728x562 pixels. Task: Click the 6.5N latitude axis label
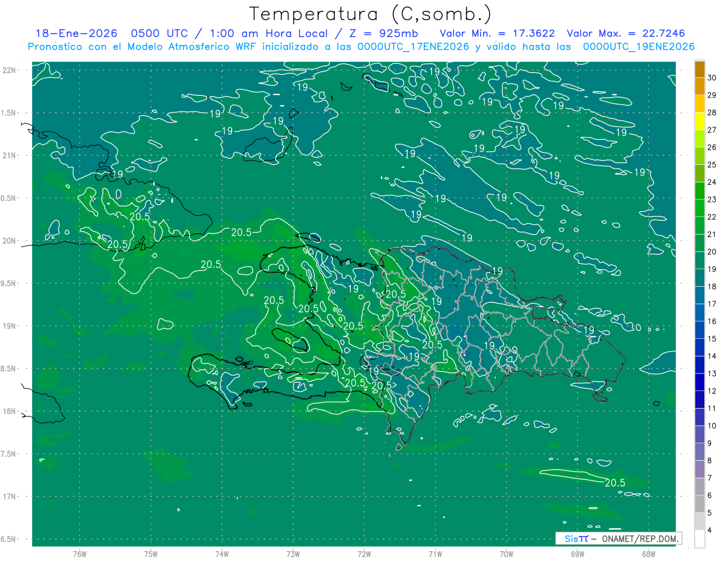pyautogui.click(x=8, y=539)
